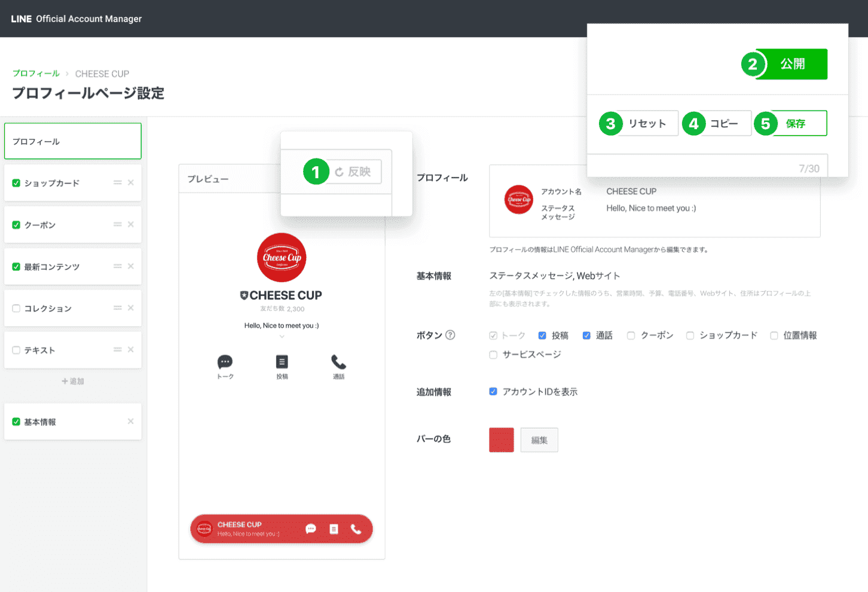Image resolution: width=868 pixels, height=592 pixels.
Task: Enable the サービスページ checkbox
Action: pyautogui.click(x=493, y=355)
